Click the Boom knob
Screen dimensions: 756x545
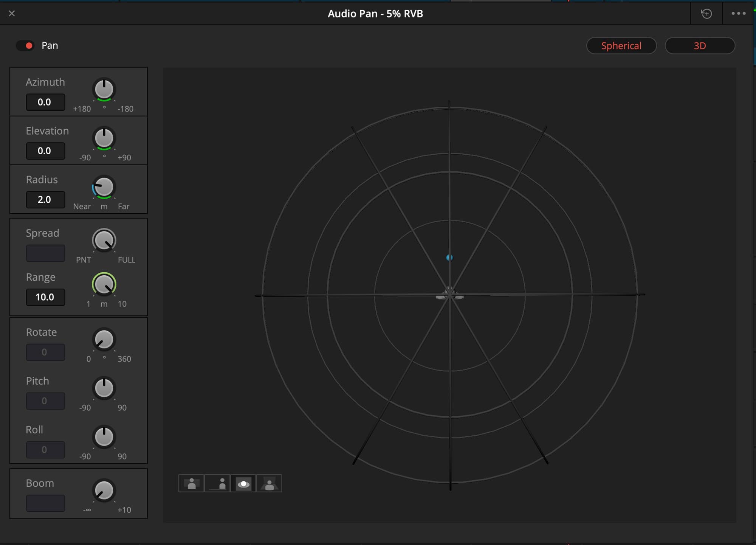104,491
